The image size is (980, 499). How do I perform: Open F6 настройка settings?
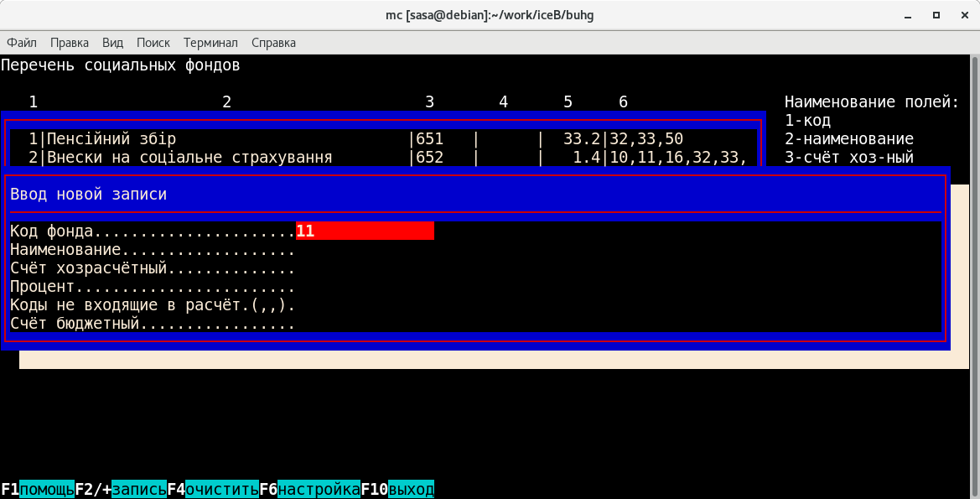309,489
